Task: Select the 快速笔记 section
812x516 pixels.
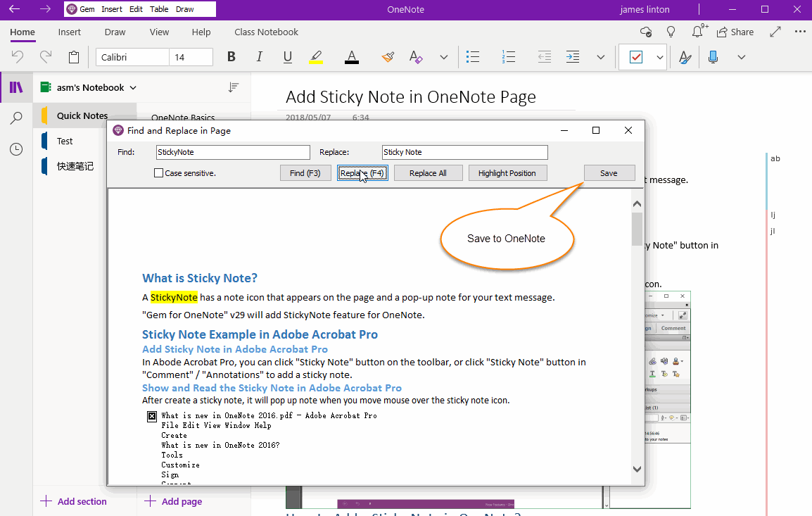Action: click(75, 166)
